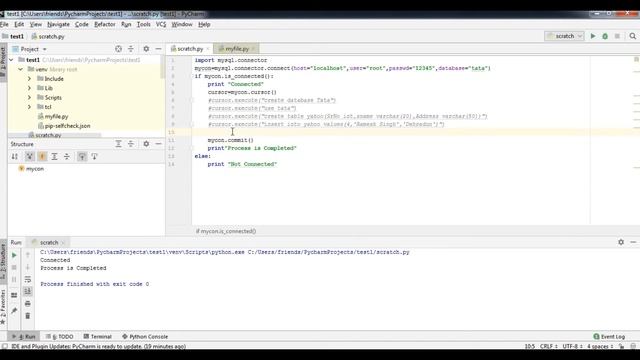Toggle scroll to end in Run console

click(28, 291)
